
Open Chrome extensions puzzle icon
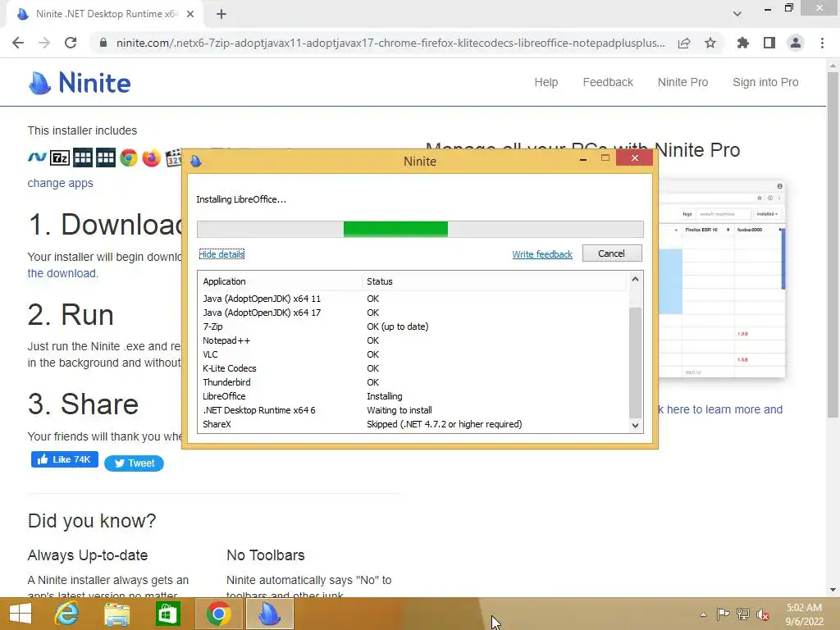tap(743, 43)
